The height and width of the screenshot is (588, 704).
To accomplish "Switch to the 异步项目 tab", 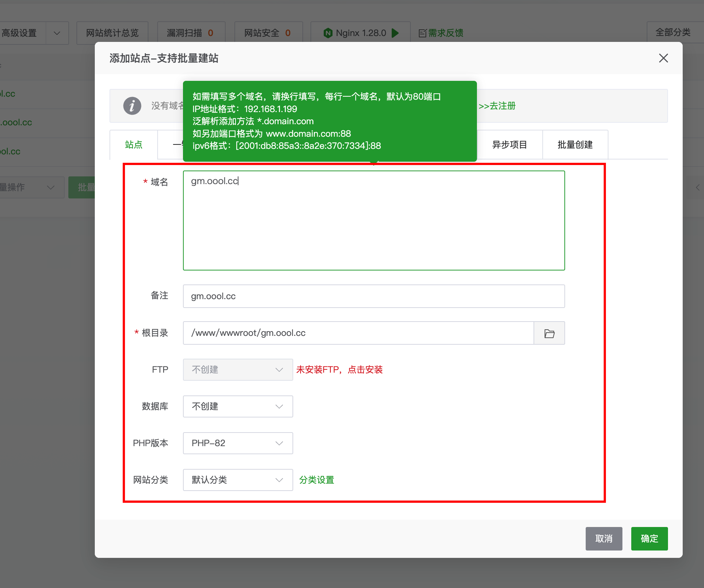I will [509, 145].
